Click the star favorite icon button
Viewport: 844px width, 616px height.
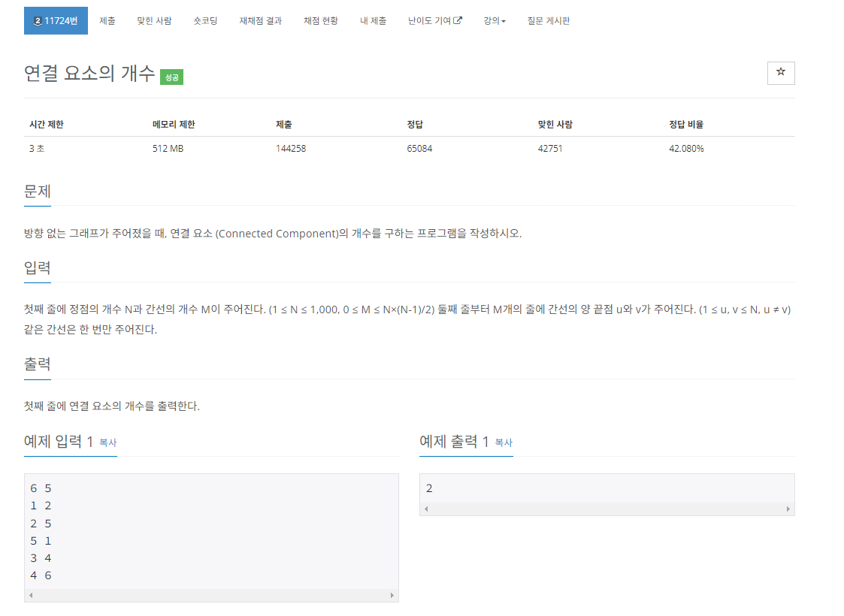[780, 73]
